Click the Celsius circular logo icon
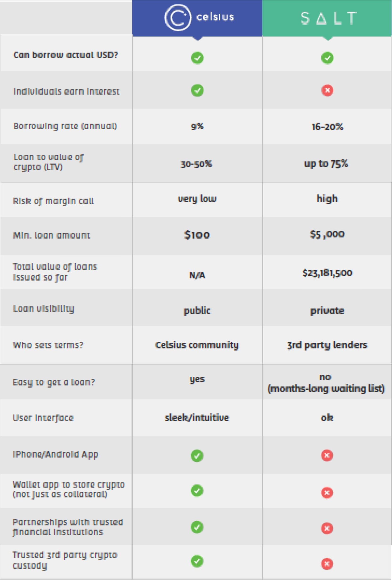The image size is (392, 580). tap(178, 18)
